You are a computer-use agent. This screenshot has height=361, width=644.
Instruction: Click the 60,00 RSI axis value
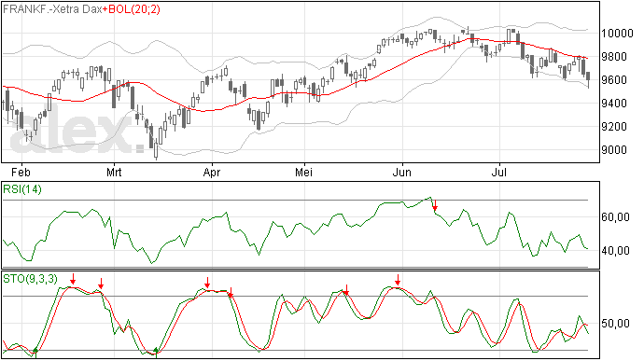[616, 216]
